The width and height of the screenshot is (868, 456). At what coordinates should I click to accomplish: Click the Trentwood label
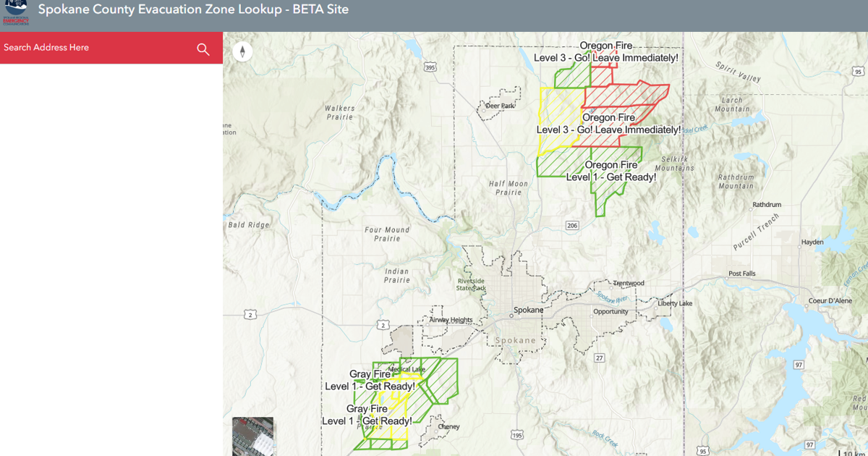click(629, 283)
